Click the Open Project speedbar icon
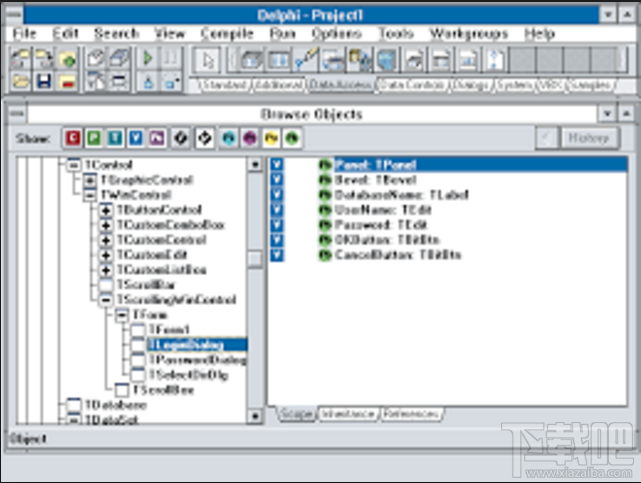641x483 pixels. tap(20, 60)
